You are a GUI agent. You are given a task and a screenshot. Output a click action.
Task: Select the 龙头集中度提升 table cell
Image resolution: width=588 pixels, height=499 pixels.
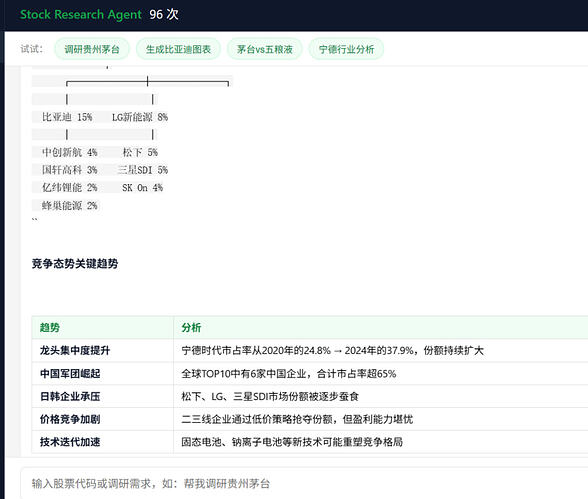[103, 351]
